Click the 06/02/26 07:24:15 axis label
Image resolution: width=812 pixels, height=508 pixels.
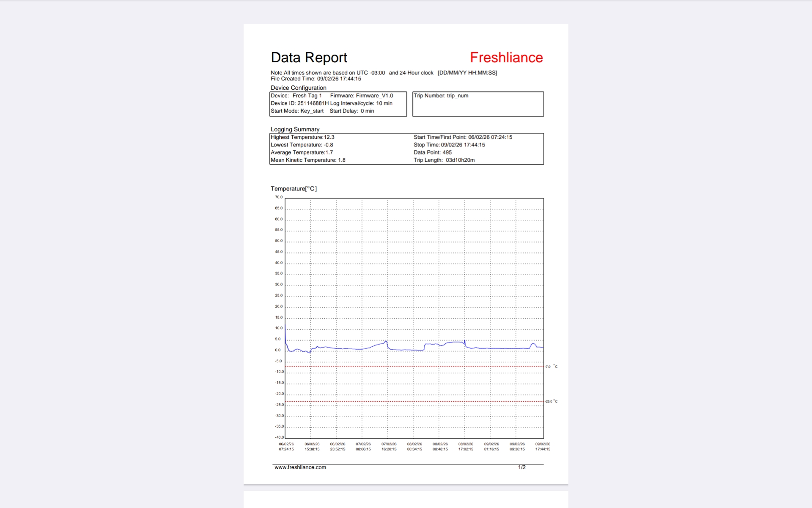pyautogui.click(x=286, y=447)
